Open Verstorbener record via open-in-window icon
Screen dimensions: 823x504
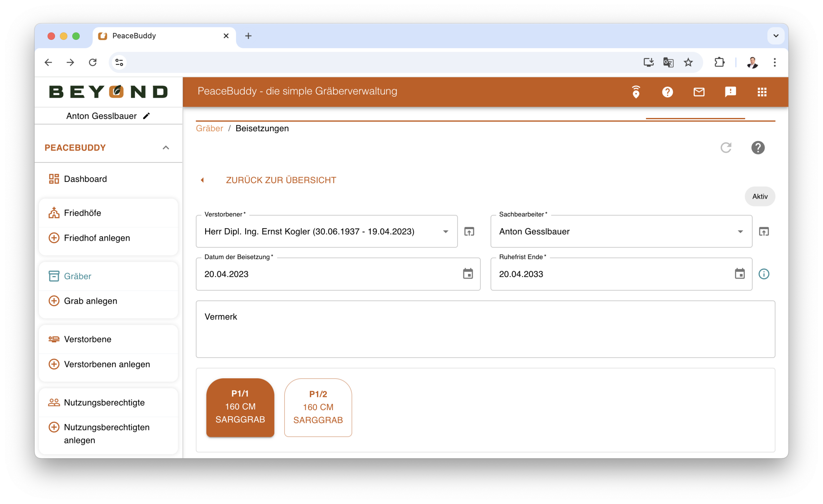469,231
